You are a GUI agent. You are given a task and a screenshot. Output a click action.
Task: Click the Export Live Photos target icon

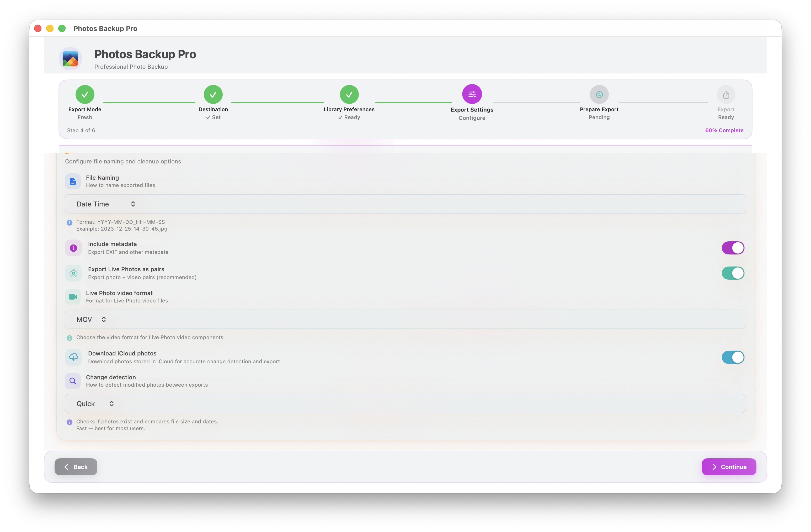tap(73, 273)
